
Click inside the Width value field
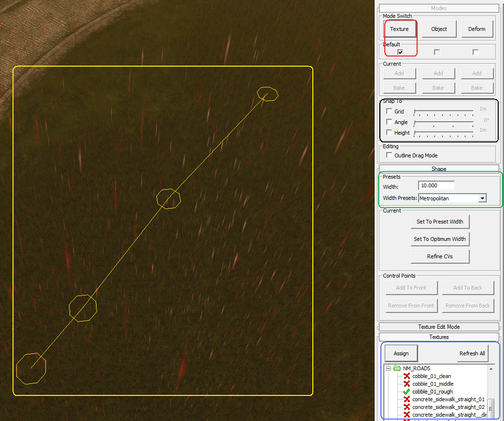tap(435, 185)
